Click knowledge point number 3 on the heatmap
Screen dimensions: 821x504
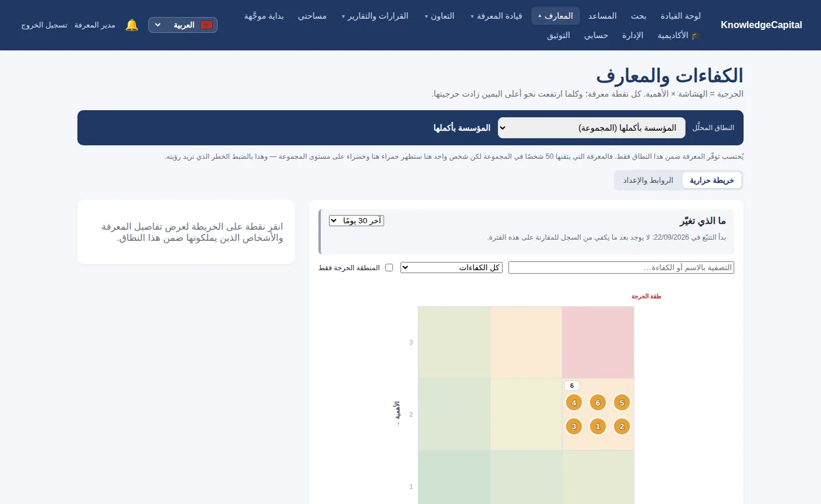click(x=574, y=426)
